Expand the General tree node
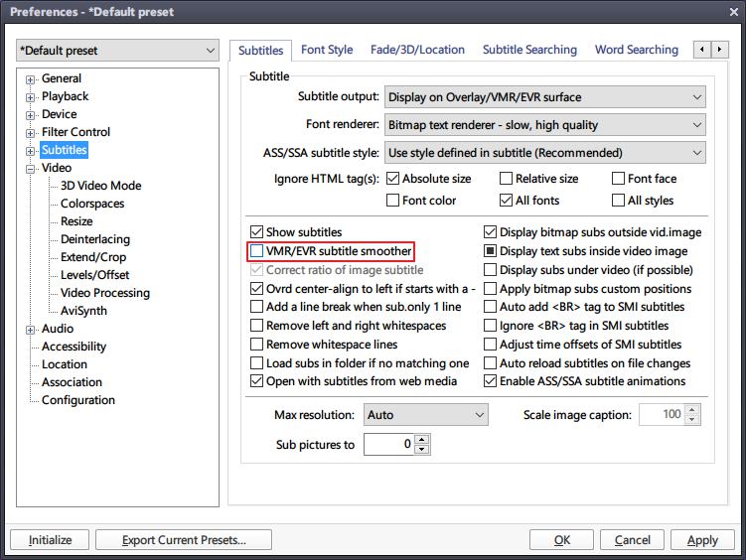This screenshot has width=746, height=560. [x=31, y=79]
